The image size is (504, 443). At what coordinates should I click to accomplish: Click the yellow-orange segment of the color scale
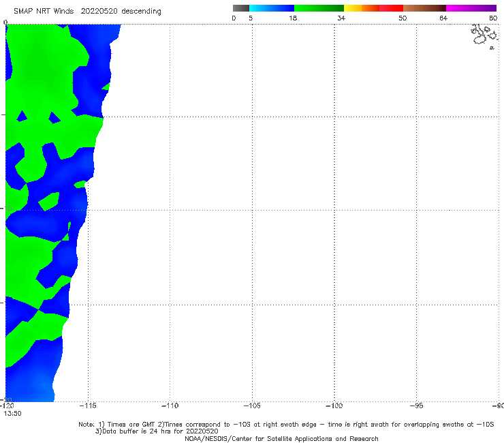(x=362, y=8)
